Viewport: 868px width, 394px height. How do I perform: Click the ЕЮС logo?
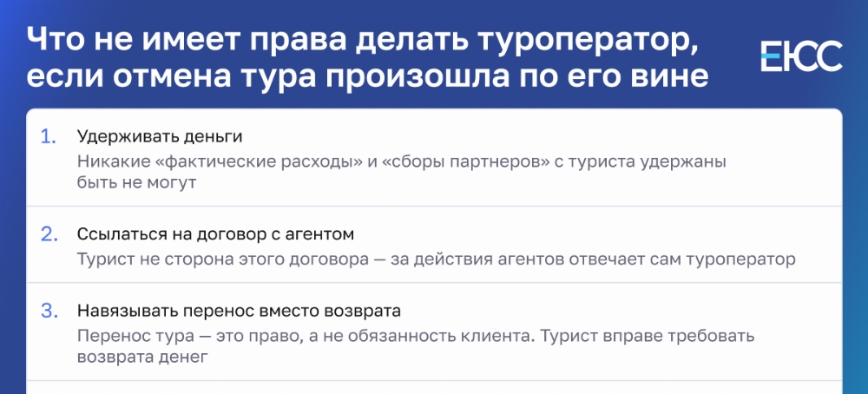[x=801, y=56]
